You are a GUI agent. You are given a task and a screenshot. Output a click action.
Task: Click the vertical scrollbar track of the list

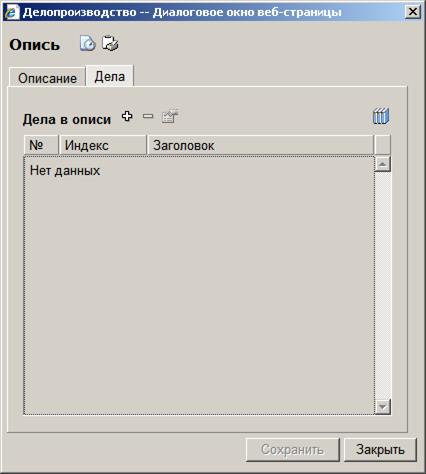382,285
